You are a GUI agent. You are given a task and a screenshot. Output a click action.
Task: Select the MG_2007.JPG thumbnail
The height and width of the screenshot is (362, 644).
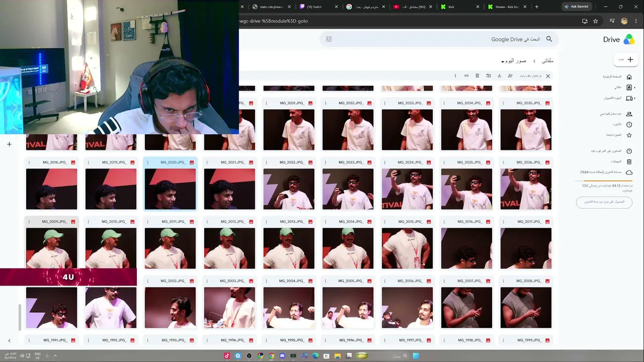(x=466, y=308)
